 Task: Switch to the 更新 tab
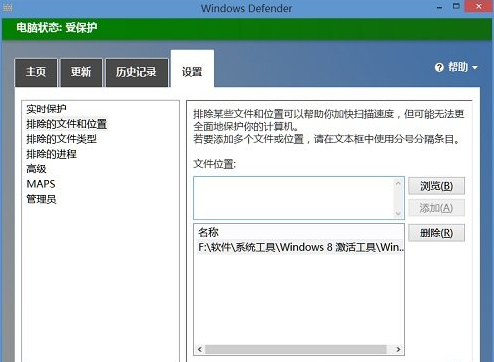tap(81, 72)
